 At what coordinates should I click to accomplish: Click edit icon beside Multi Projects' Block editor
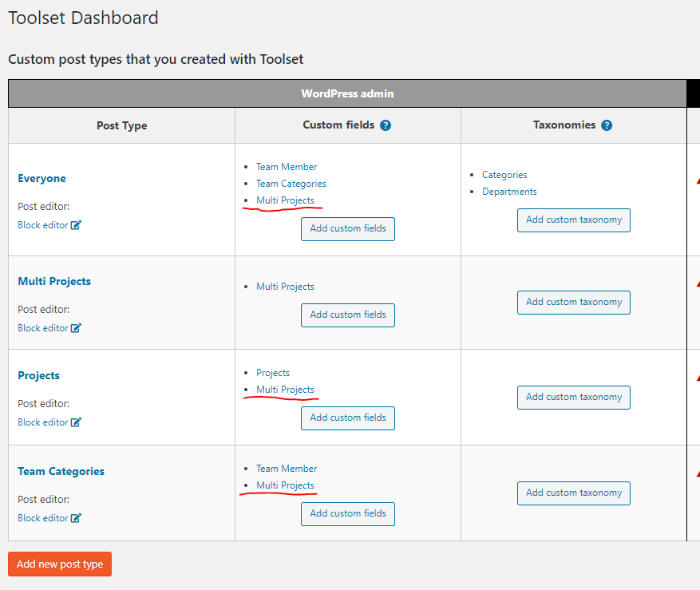point(76,328)
